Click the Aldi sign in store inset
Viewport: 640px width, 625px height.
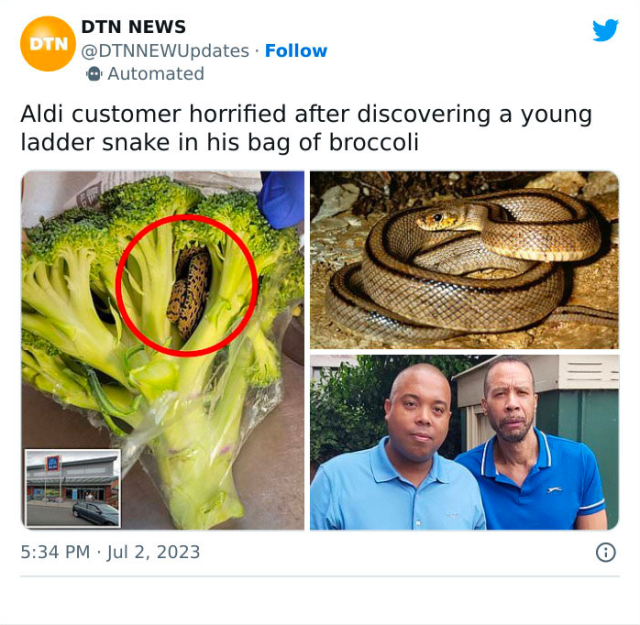click(x=53, y=463)
